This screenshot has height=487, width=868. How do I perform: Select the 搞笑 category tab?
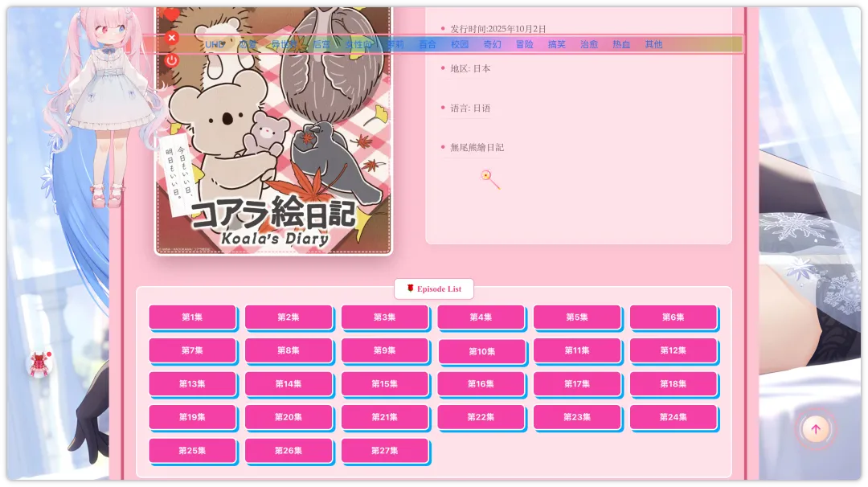tap(556, 44)
